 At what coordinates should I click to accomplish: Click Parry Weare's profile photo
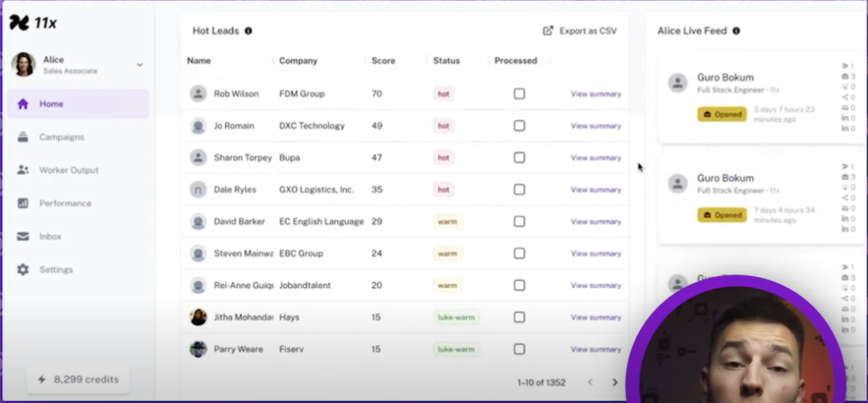[x=199, y=349]
